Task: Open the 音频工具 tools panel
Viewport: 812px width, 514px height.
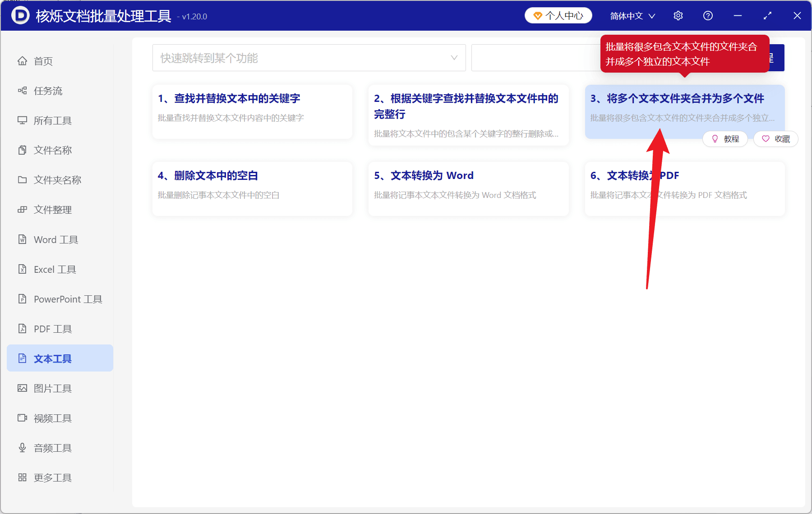Action: pyautogui.click(x=52, y=448)
